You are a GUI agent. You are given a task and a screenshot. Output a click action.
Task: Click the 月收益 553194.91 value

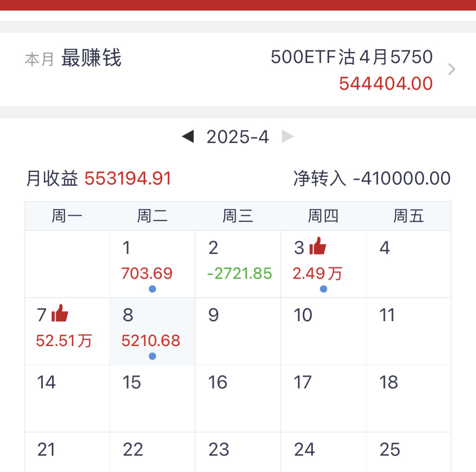[x=128, y=178]
